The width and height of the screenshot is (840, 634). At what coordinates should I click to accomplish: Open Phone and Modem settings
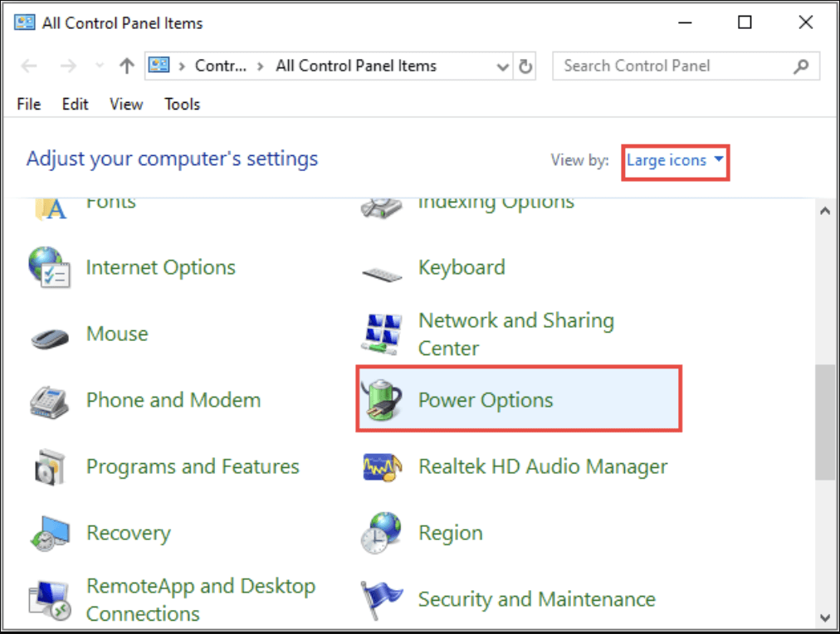[x=173, y=399]
